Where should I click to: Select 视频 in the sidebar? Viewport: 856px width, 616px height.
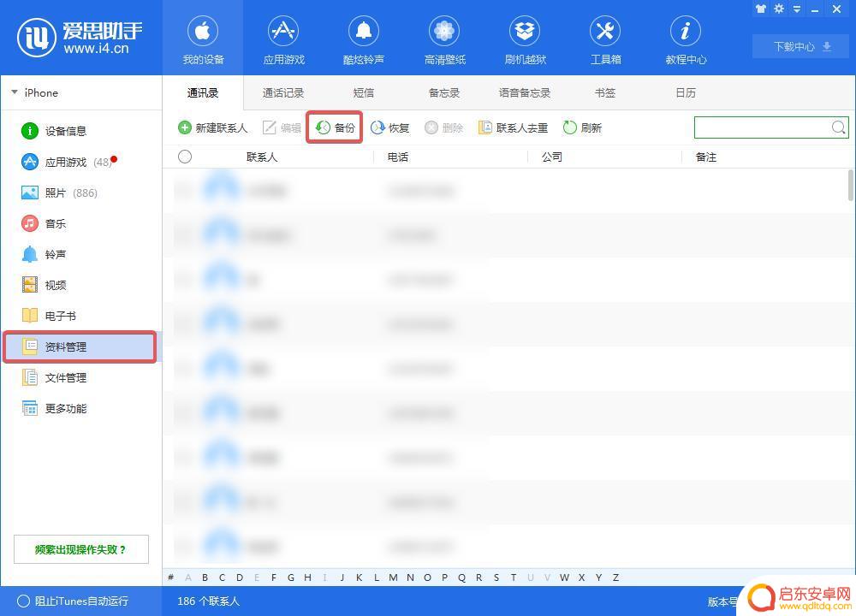[44, 286]
